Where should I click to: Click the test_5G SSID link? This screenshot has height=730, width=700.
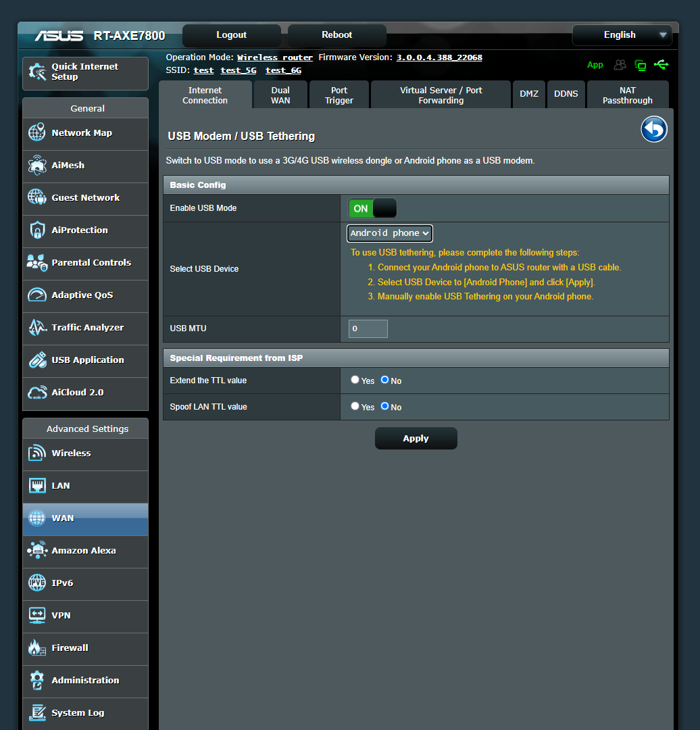pyautogui.click(x=239, y=70)
